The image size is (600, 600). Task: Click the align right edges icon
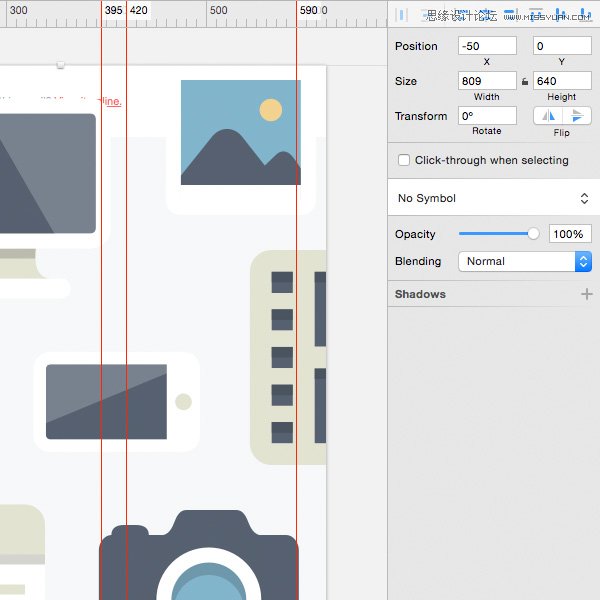(x=511, y=15)
